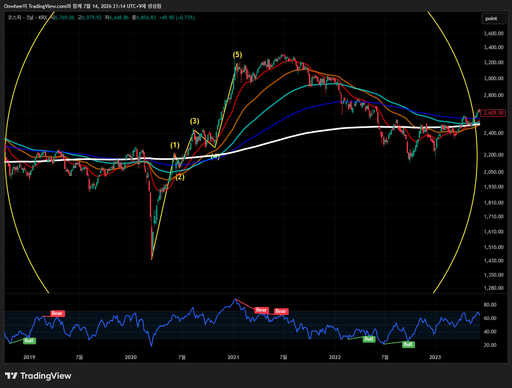This screenshot has width=512, height=388.
Task: Click the Bull label just before July 2022
Action: (369, 339)
